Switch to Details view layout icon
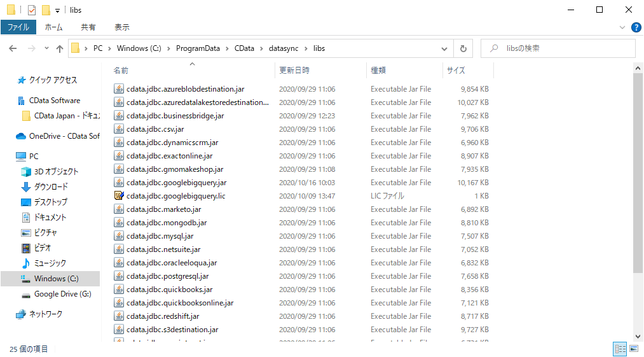This screenshot has height=357, width=644. tap(620, 349)
